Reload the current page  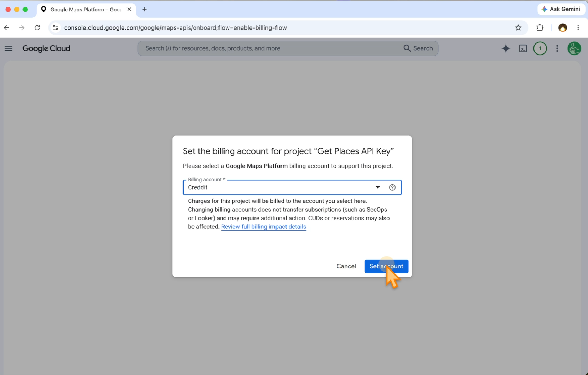[x=37, y=28]
